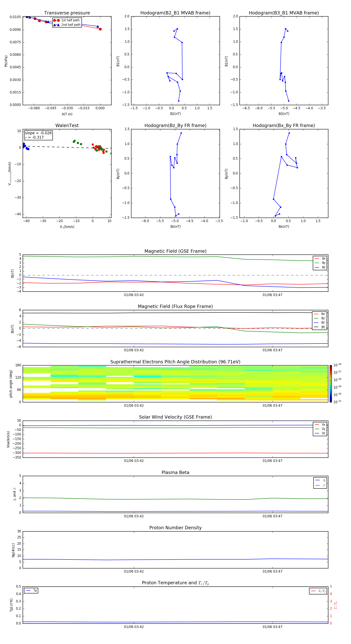
Task: Click the 'slope = -0.026' annotation
Action: point(38,133)
